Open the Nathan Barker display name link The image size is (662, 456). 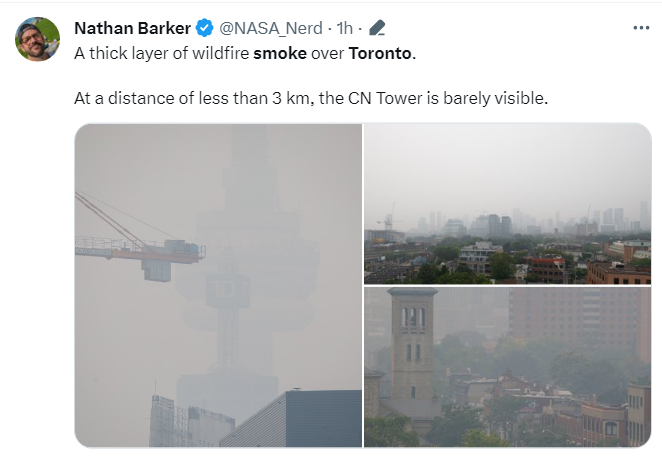coord(133,28)
